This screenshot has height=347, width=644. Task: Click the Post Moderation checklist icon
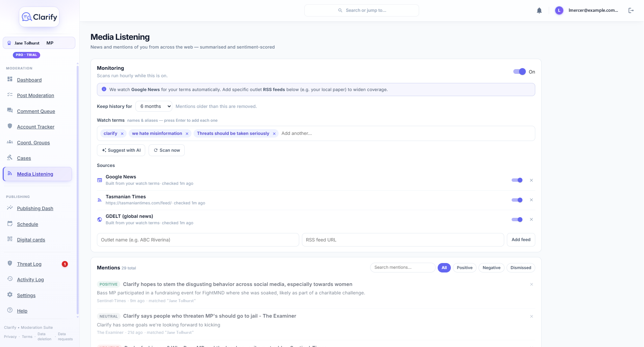pos(10,95)
